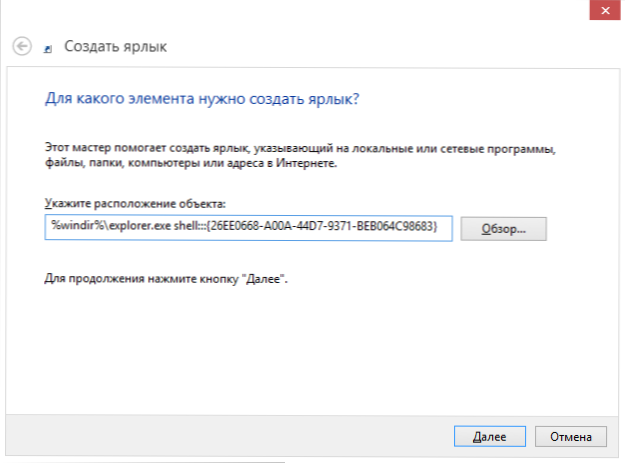The width and height of the screenshot is (625, 463).
Task: Click the text 'Для продолжения нажмите кнопку "Далее".'
Action: (x=166, y=279)
